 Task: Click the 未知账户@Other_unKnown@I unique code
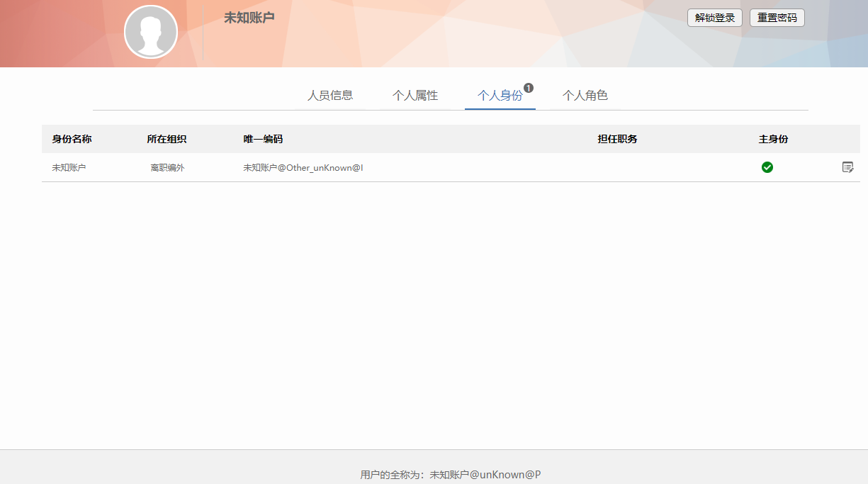pyautogui.click(x=302, y=168)
